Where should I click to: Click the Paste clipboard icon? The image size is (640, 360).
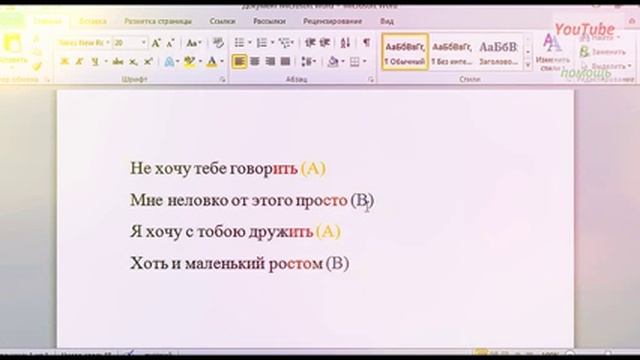[12, 44]
